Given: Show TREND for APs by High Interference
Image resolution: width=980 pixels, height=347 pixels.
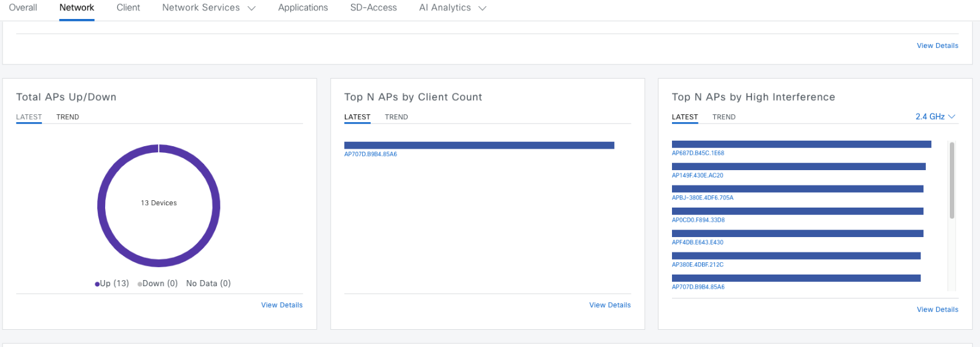Looking at the screenshot, I should (724, 117).
